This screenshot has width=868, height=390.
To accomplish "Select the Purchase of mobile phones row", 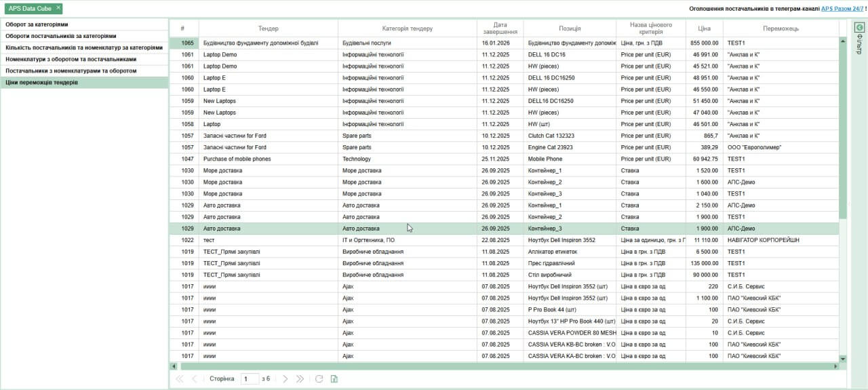I will click(x=237, y=159).
